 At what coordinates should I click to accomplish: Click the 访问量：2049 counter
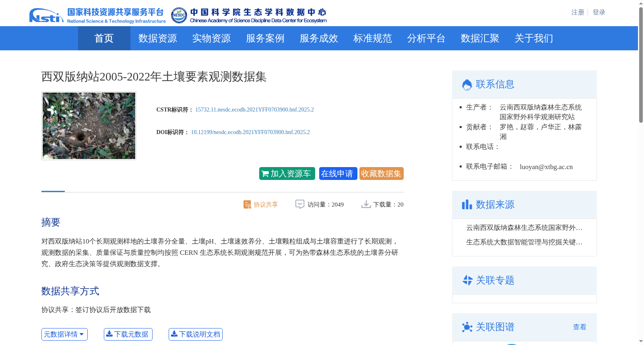tap(326, 205)
